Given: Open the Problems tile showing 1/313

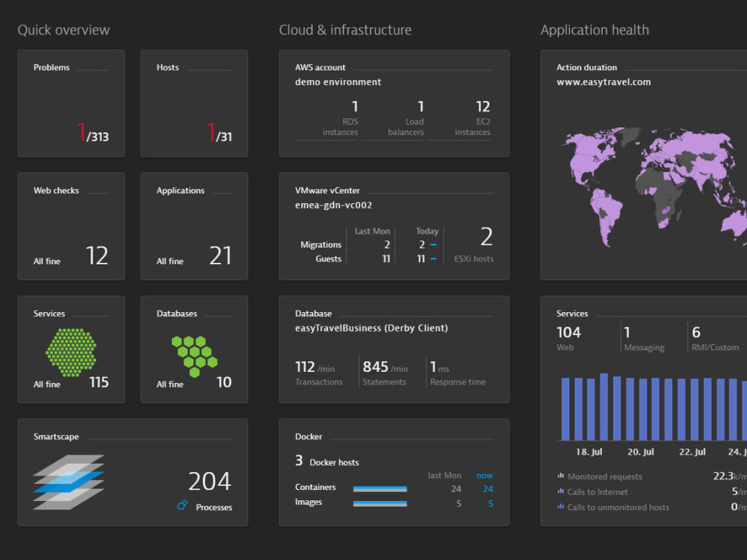Looking at the screenshot, I should (x=71, y=103).
